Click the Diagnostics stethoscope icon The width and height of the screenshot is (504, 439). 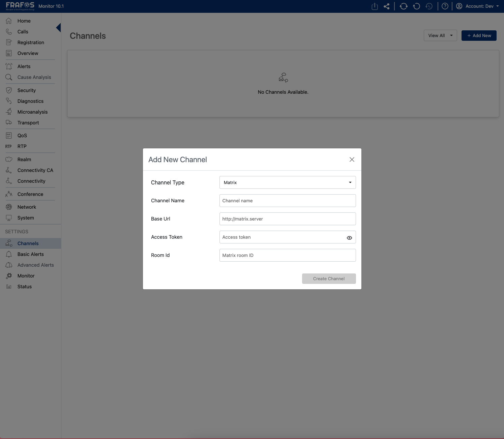click(9, 101)
